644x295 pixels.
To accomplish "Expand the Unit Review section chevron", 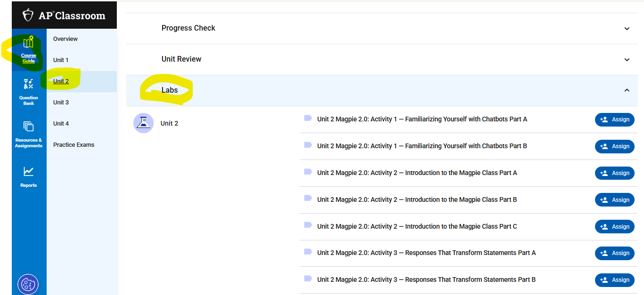I will 627,60.
